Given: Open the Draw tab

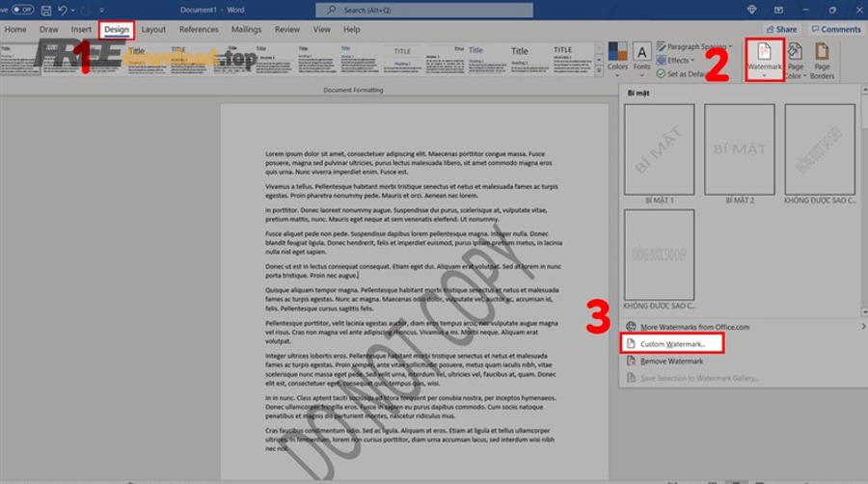Looking at the screenshot, I should pyautogui.click(x=49, y=29).
